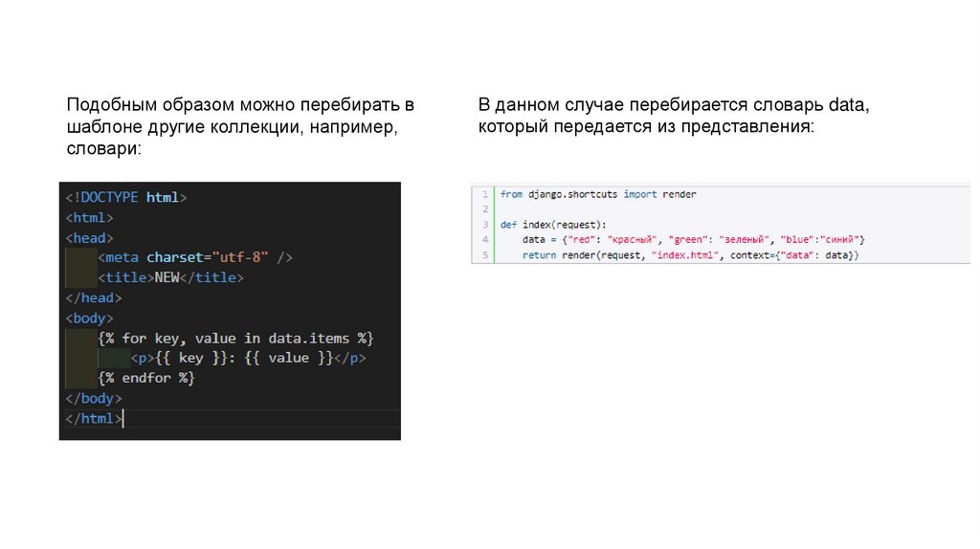Screen dimensions: 980x549
Task: Click line number 2 in Python gutter
Action: tap(485, 209)
